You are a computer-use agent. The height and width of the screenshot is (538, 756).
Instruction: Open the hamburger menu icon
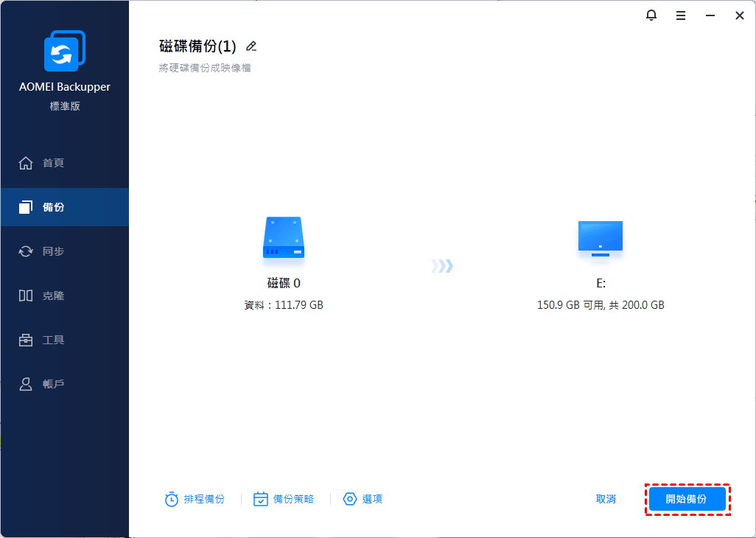tap(681, 16)
